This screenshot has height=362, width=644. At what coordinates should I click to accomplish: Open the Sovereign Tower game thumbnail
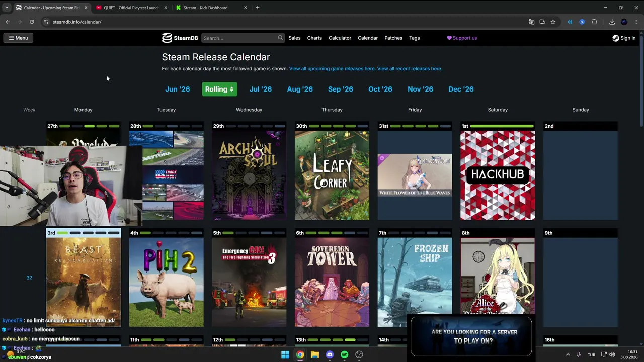click(332, 282)
